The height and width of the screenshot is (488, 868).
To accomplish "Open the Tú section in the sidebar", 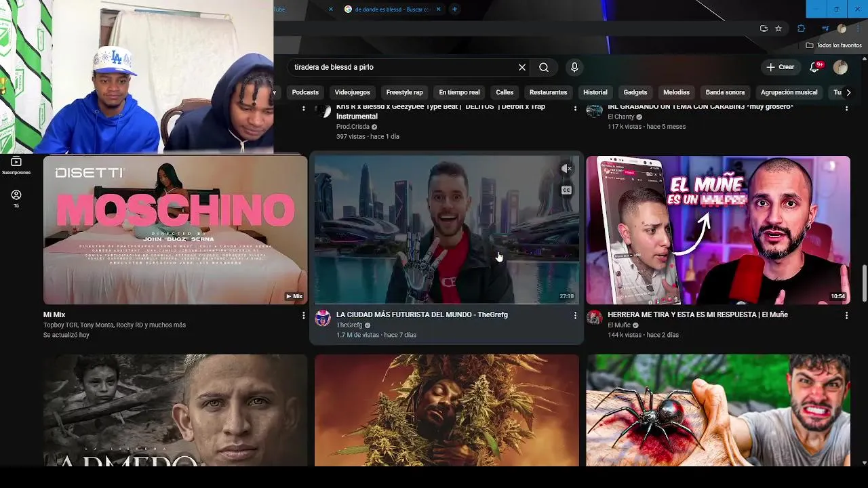I will coord(16,199).
